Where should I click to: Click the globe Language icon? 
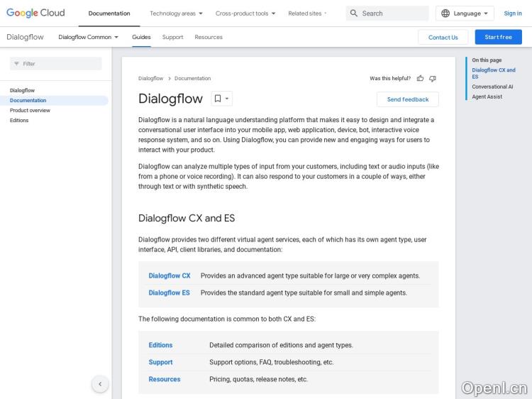click(x=445, y=13)
